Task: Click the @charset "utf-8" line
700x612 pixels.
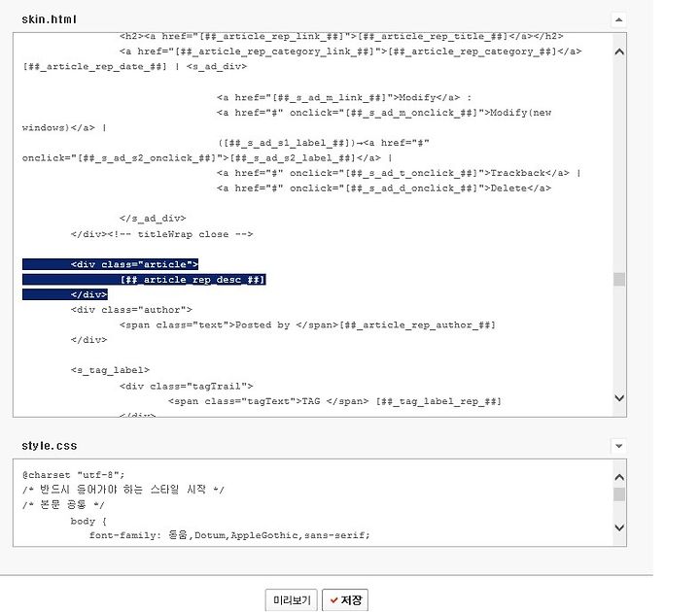Action: (x=74, y=475)
